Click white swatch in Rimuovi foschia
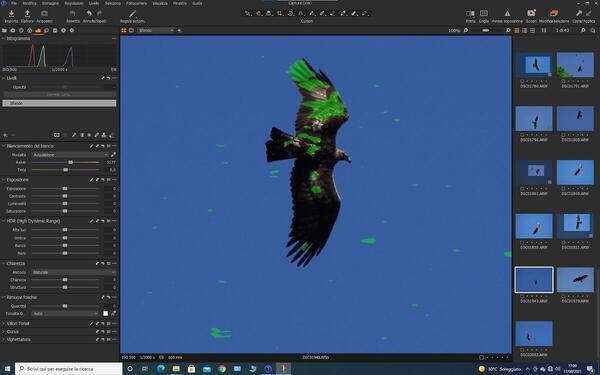This screenshot has width=600, height=375. click(106, 314)
